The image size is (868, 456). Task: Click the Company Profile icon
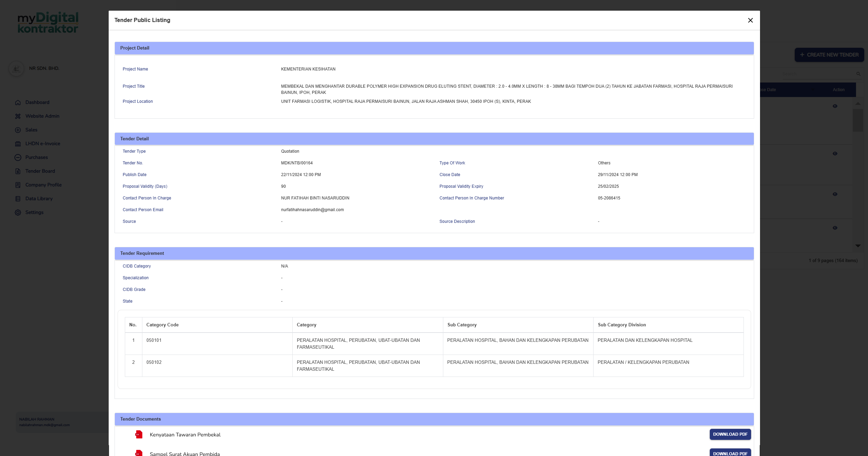[x=18, y=185]
